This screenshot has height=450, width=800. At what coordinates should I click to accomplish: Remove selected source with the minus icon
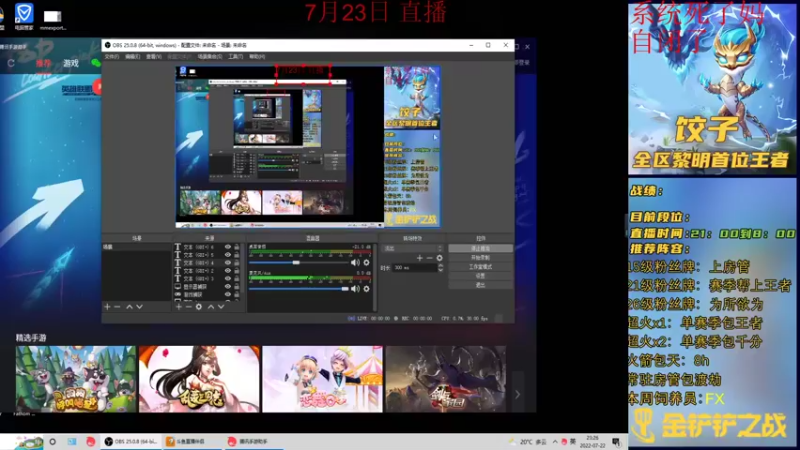click(x=188, y=307)
